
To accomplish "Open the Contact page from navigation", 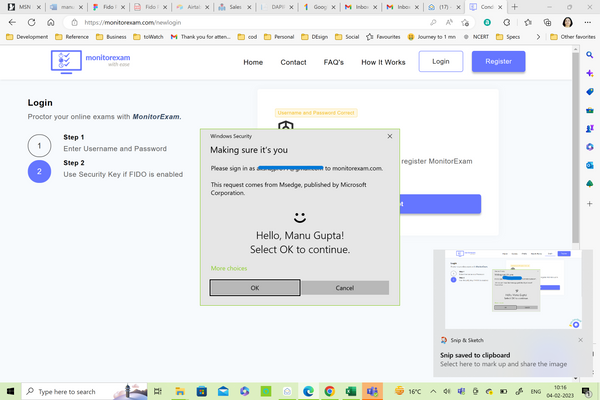I will [293, 62].
